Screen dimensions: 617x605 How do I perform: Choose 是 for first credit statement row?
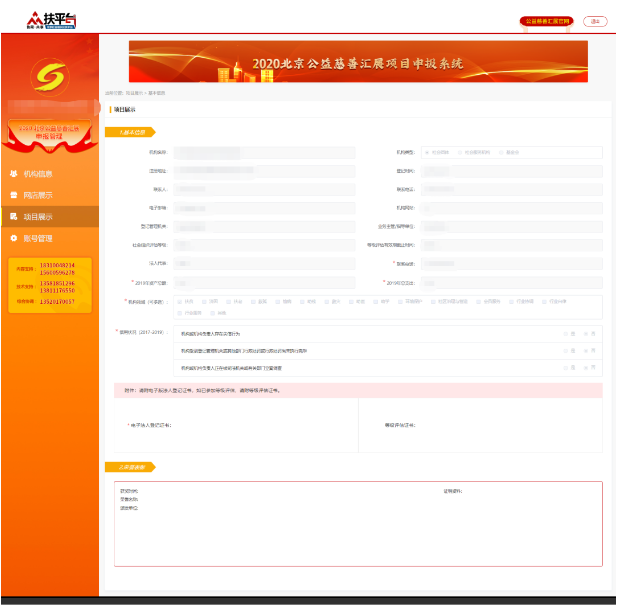565,334
